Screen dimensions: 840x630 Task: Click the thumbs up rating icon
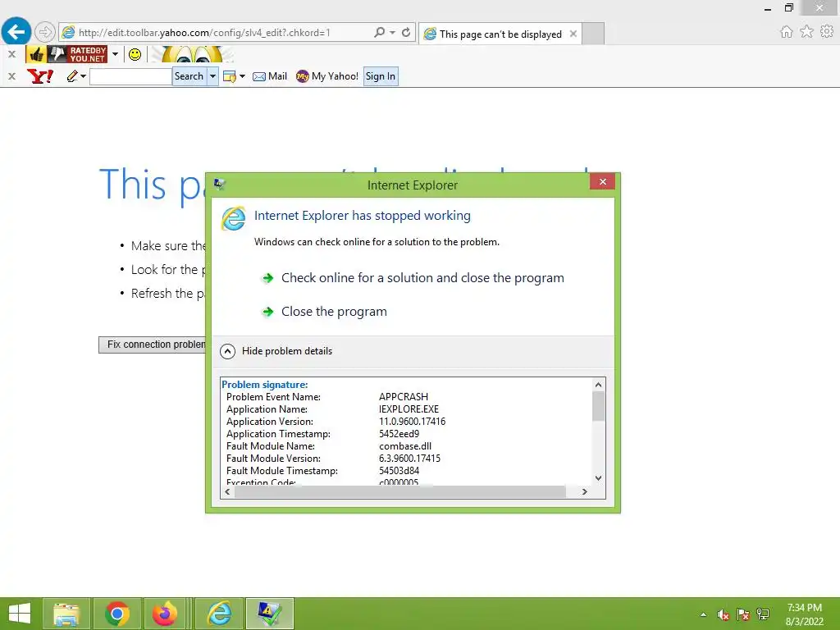click(x=36, y=54)
